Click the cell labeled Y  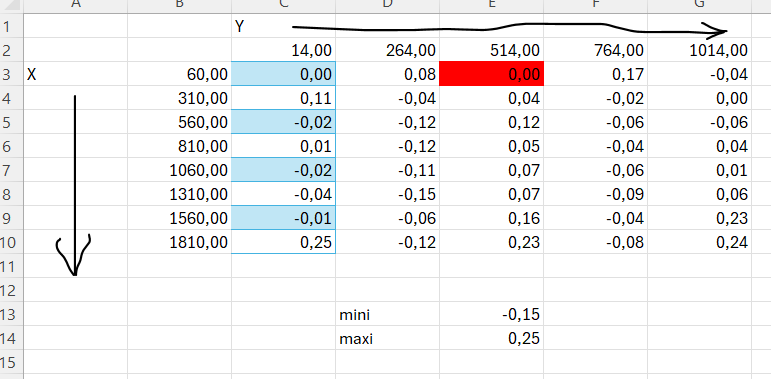(283, 26)
